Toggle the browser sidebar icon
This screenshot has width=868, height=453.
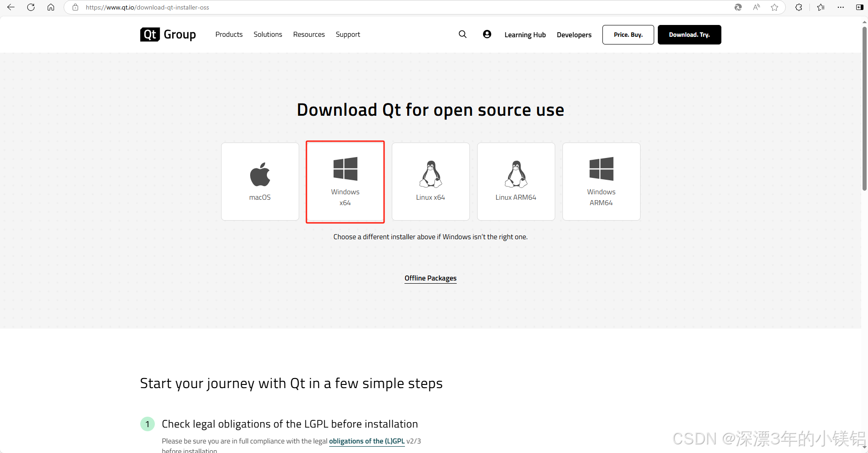(859, 7)
